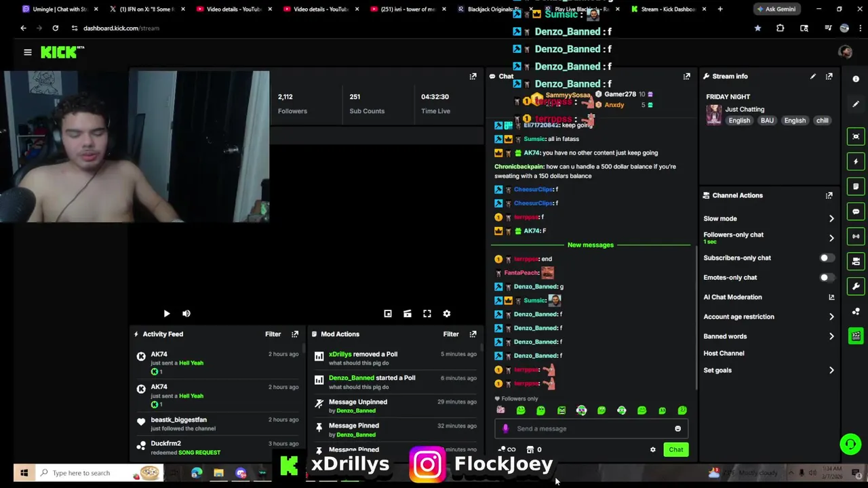Toggle the sidebar stream preview icon
Screen dimensions: 868x488
856,136
